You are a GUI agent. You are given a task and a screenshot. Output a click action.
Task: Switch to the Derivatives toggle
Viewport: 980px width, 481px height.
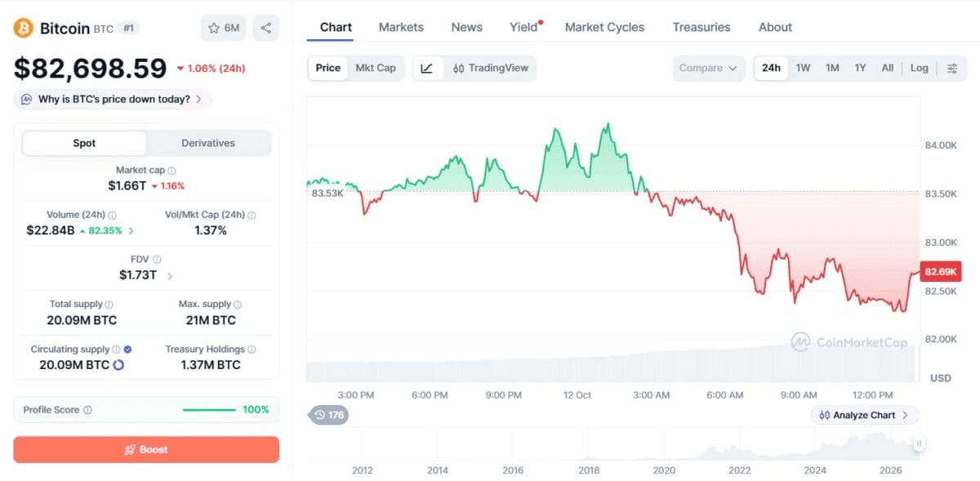click(x=208, y=143)
